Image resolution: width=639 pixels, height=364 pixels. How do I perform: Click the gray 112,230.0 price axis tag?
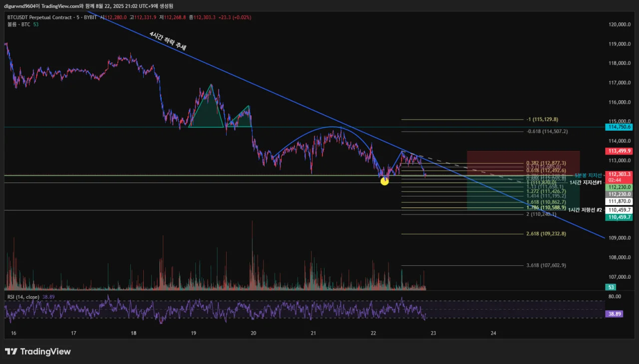point(619,194)
